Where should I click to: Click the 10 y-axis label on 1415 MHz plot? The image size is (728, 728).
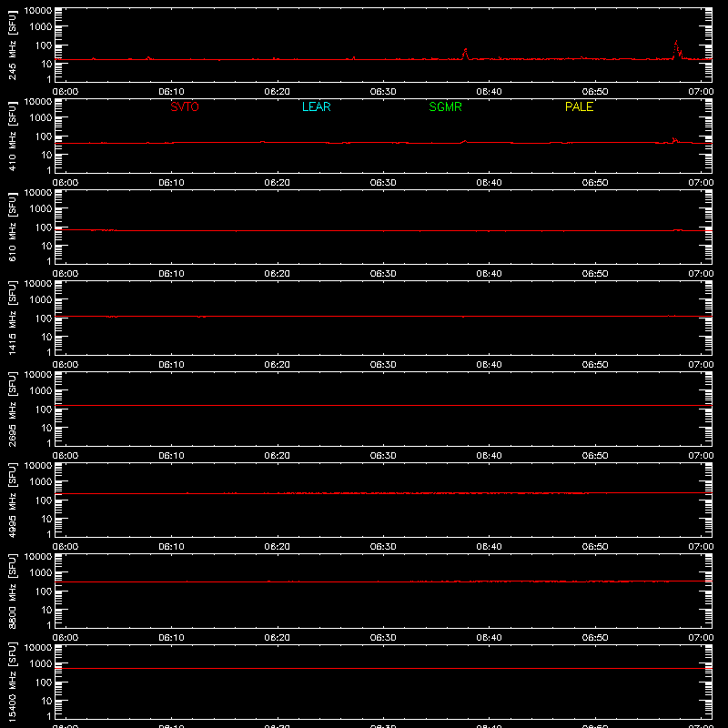[x=46, y=337]
